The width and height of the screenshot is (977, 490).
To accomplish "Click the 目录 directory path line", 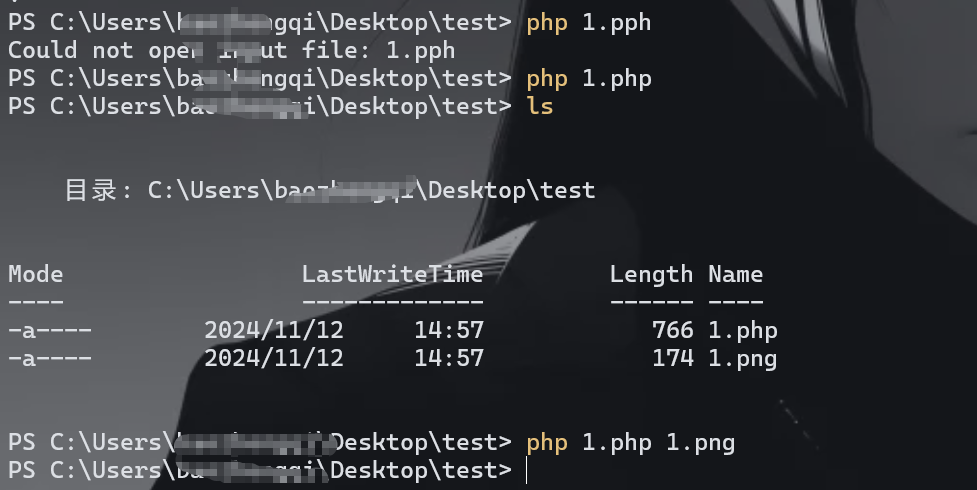I will 330,190.
